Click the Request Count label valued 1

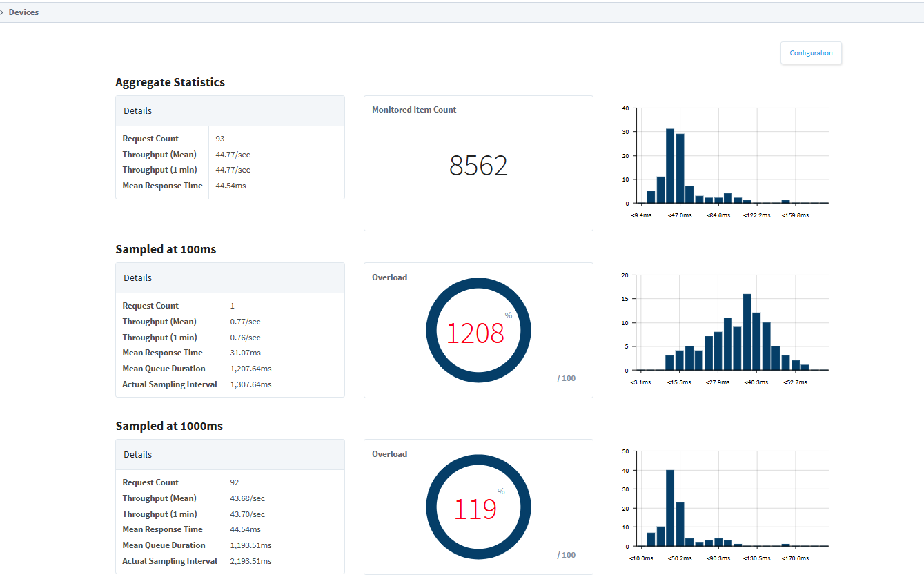pyautogui.click(x=150, y=306)
